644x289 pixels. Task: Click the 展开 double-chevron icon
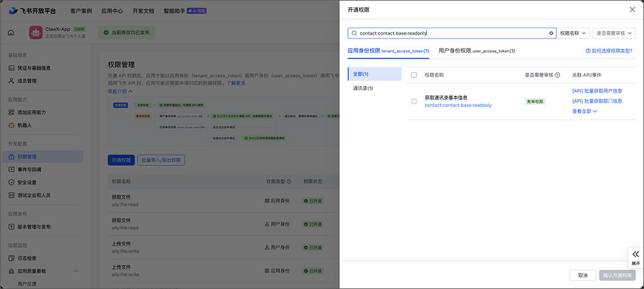(x=636, y=254)
